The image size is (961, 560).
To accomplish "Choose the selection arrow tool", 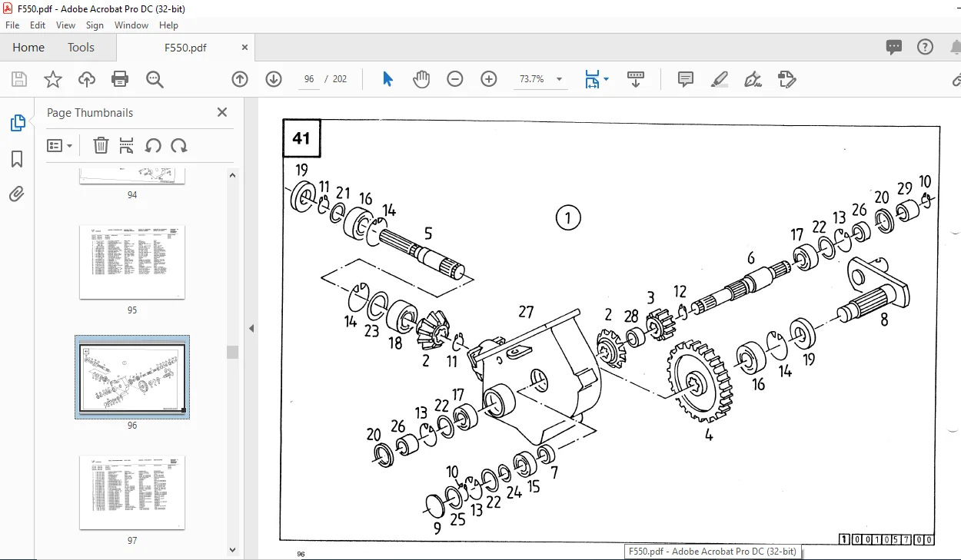I will [x=387, y=79].
